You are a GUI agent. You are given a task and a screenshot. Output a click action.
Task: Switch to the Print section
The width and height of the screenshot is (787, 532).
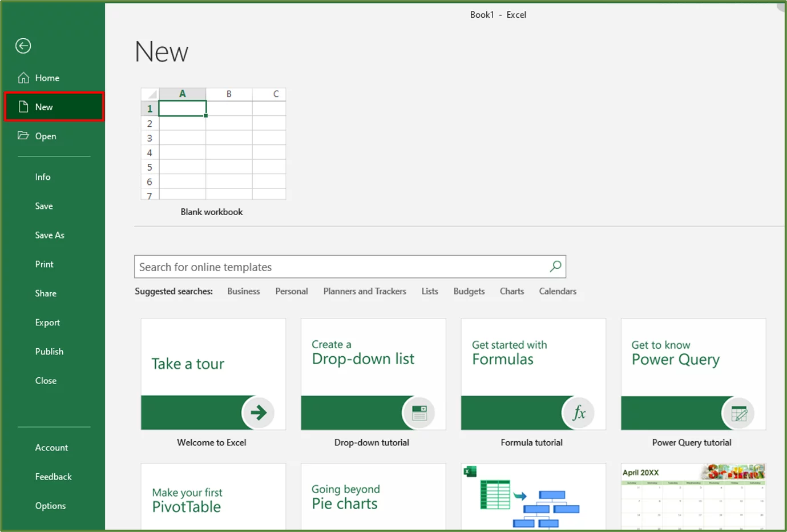[44, 264]
